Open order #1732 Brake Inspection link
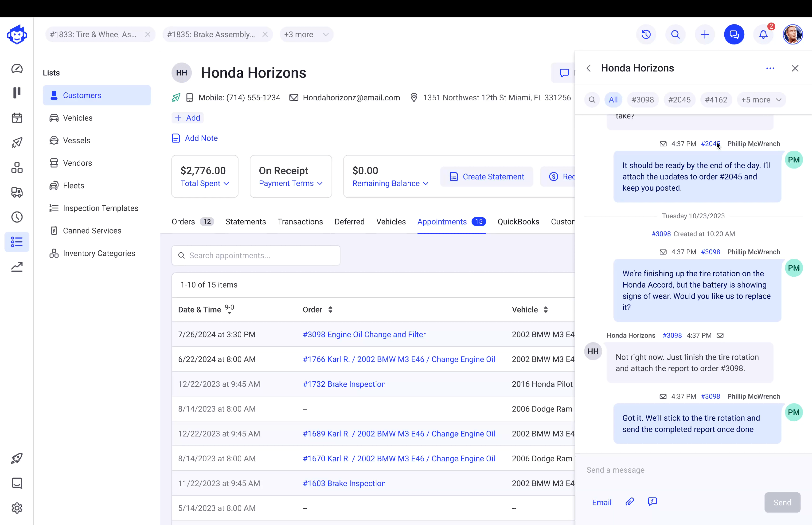812x525 pixels. pyautogui.click(x=344, y=384)
